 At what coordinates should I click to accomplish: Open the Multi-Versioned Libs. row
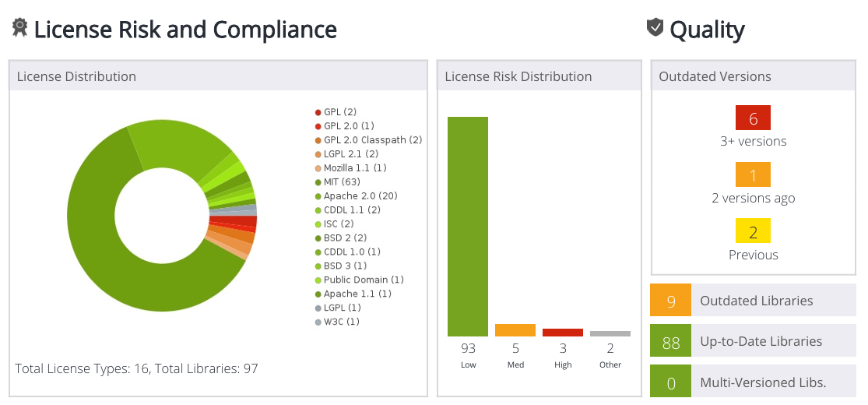coord(753,382)
